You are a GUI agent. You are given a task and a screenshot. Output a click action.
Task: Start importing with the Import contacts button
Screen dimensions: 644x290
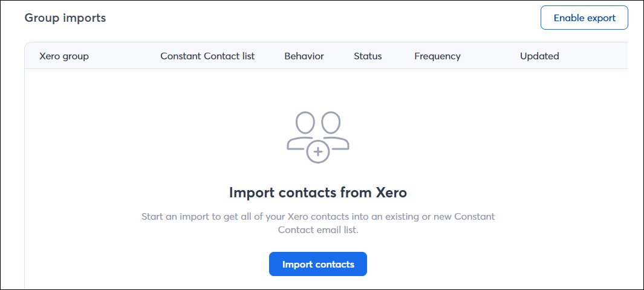[x=318, y=264]
